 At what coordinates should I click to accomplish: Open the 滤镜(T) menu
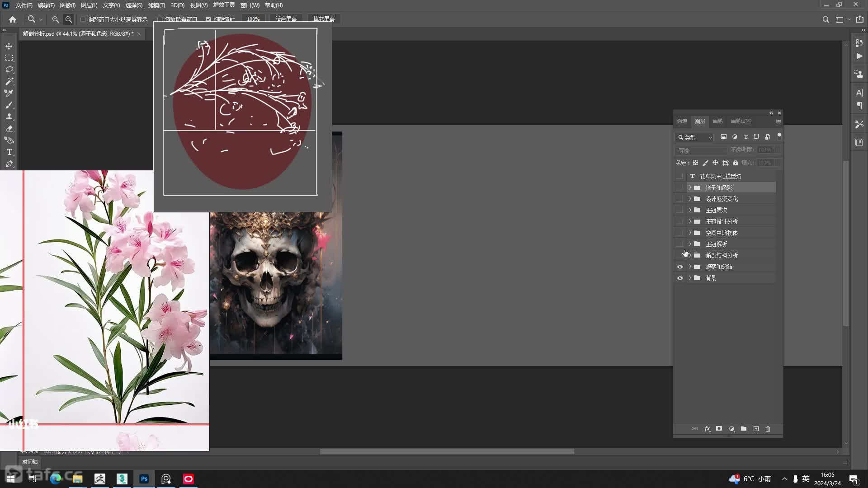[156, 5]
